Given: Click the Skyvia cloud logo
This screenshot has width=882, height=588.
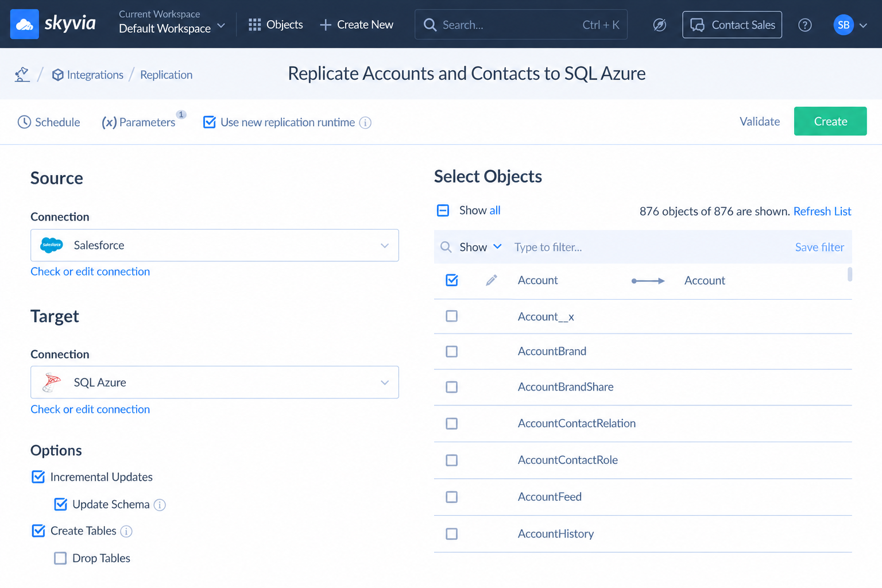Looking at the screenshot, I should [x=25, y=24].
